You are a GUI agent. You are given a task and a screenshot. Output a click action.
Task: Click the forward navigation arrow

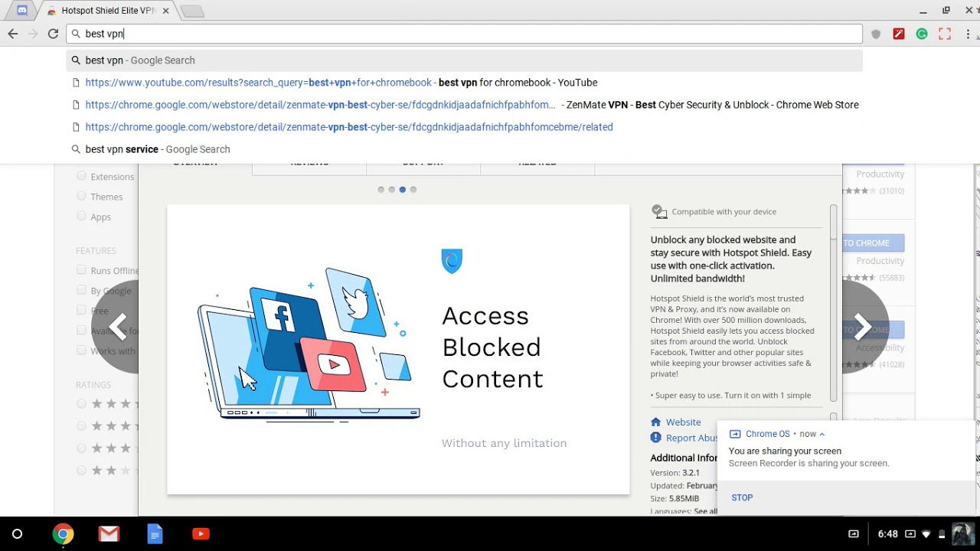point(33,34)
